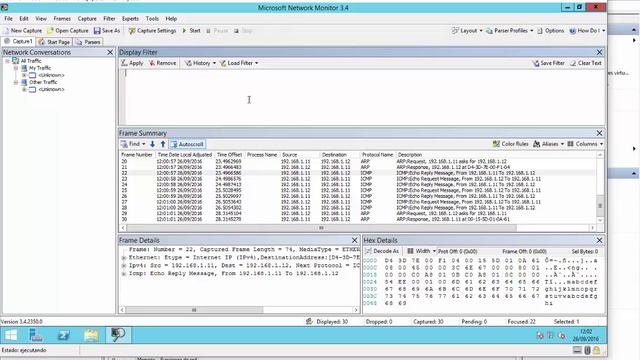640x360 pixels.
Task: Click Open Capture toolbar button
Action: [68, 31]
